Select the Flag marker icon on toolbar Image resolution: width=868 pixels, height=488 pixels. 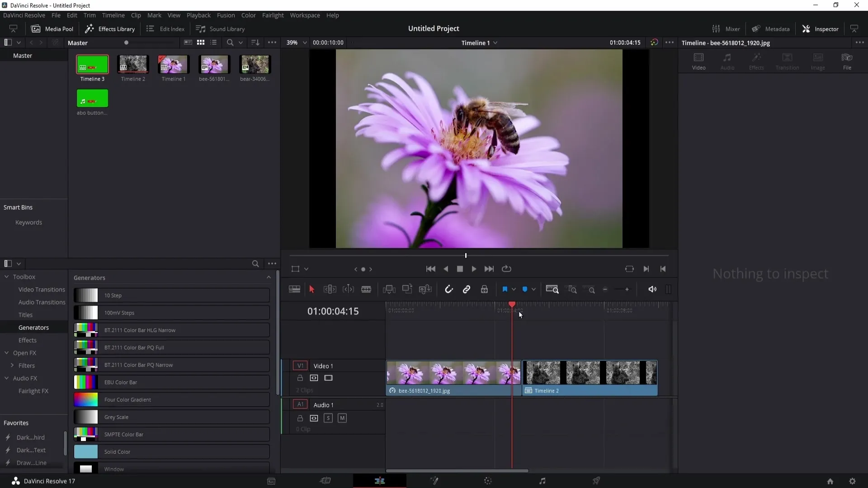click(505, 289)
